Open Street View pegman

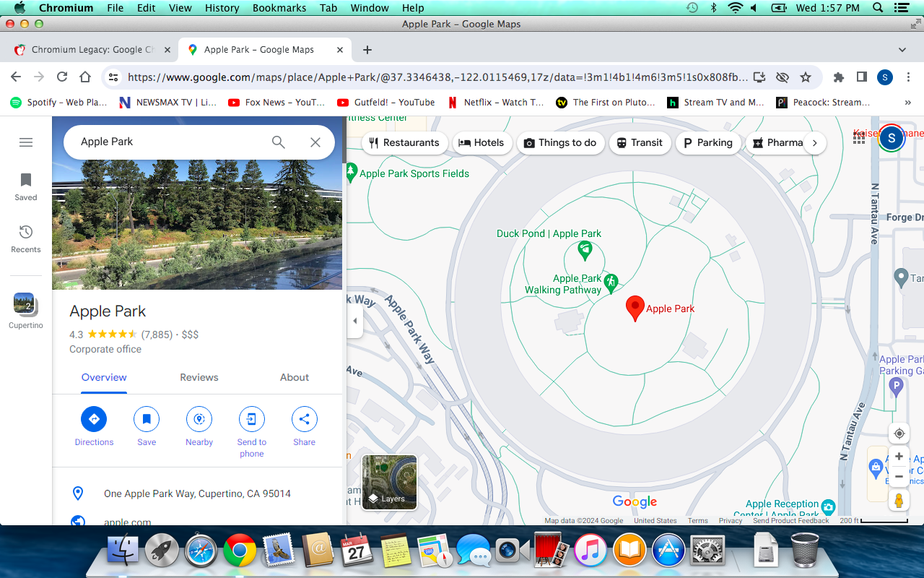click(899, 500)
